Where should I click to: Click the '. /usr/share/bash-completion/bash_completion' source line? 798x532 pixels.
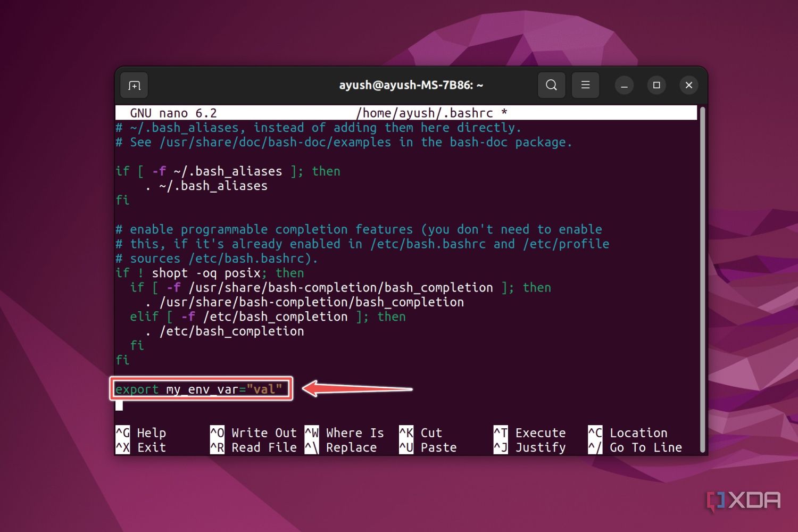pos(304,302)
